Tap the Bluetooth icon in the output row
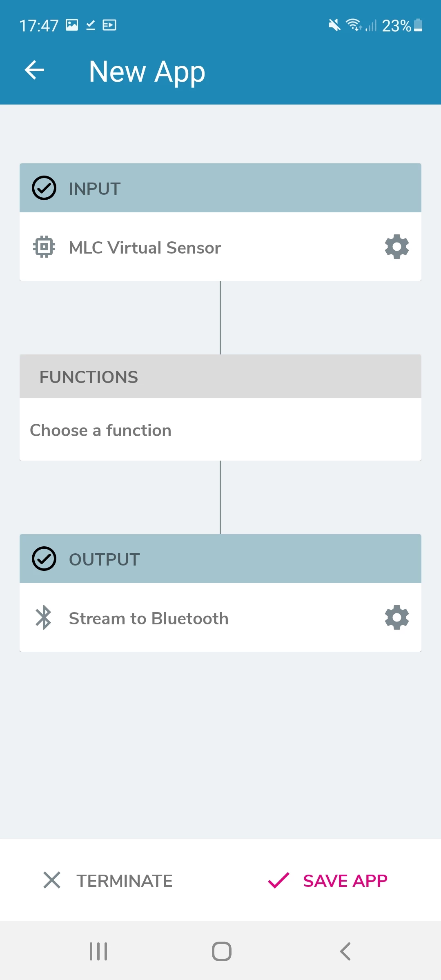Screen dimensions: 441x980 click(x=43, y=617)
